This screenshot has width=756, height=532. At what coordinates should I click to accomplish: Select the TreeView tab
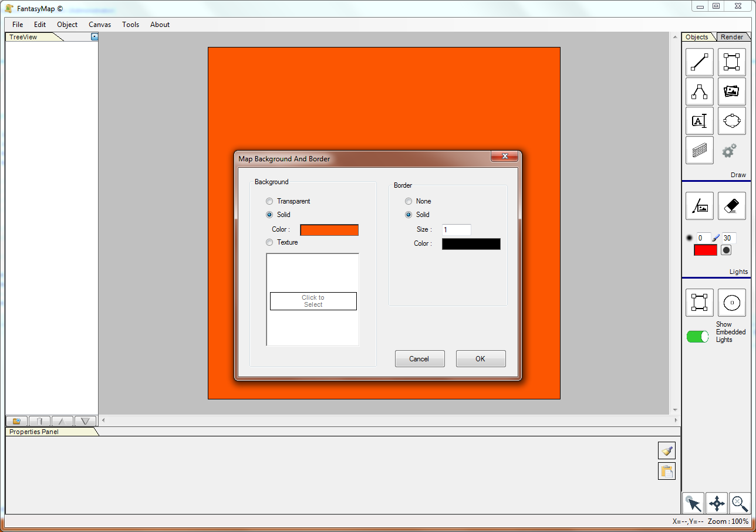[29, 37]
